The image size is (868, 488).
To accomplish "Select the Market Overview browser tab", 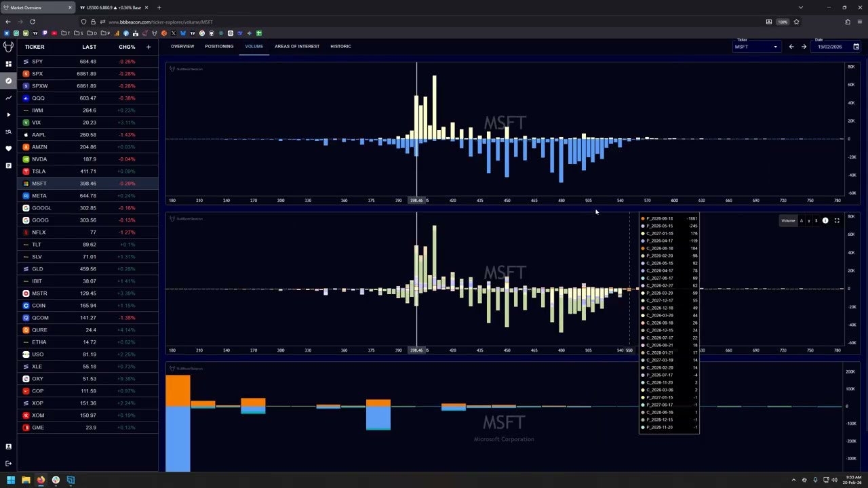I will coord(37,7).
